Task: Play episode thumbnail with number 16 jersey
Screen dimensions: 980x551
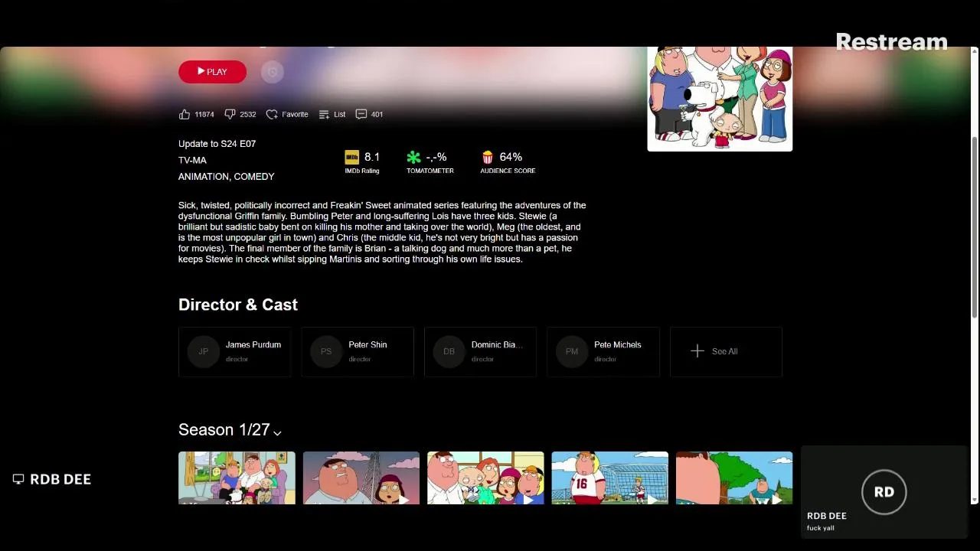Action: 609,478
